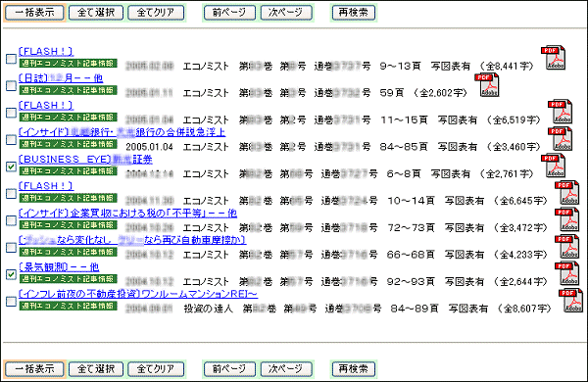Open PDF for the 11～15頁 article
588x382 pixels.
click(x=561, y=112)
